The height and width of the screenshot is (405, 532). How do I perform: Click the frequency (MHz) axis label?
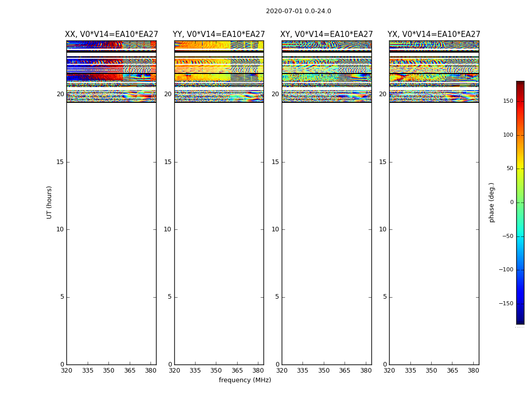[245, 380]
